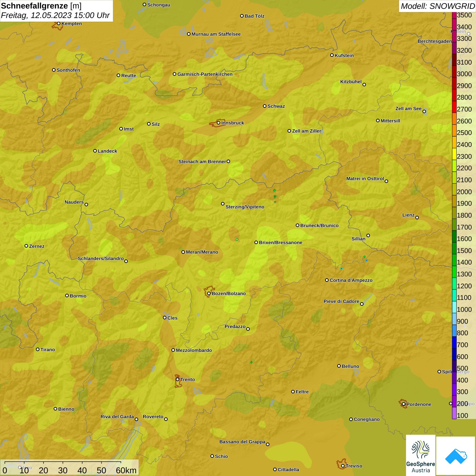Click the 1000 m cyan legend swatch
Screen dimensions: 476x476
pos(454,307)
